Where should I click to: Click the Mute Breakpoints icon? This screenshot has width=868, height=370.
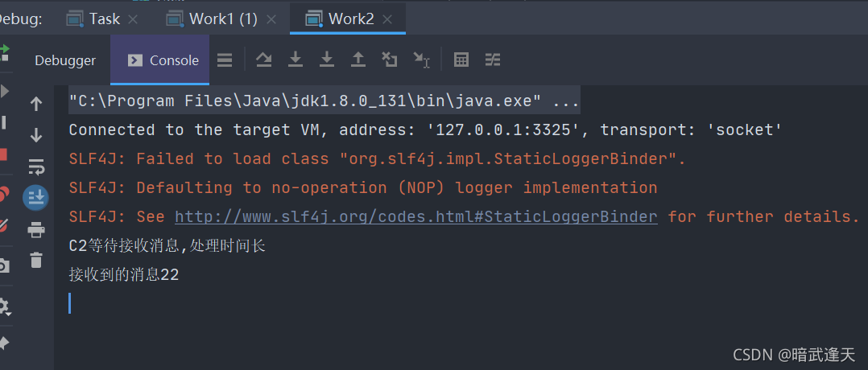coord(4,226)
